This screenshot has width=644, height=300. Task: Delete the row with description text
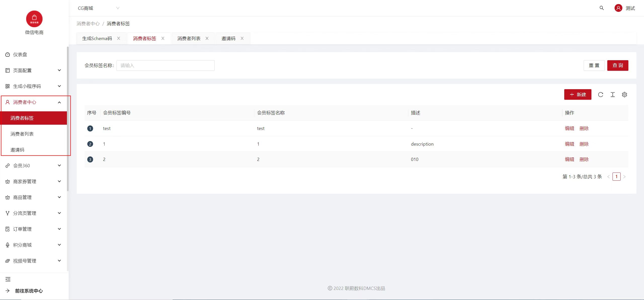point(584,144)
